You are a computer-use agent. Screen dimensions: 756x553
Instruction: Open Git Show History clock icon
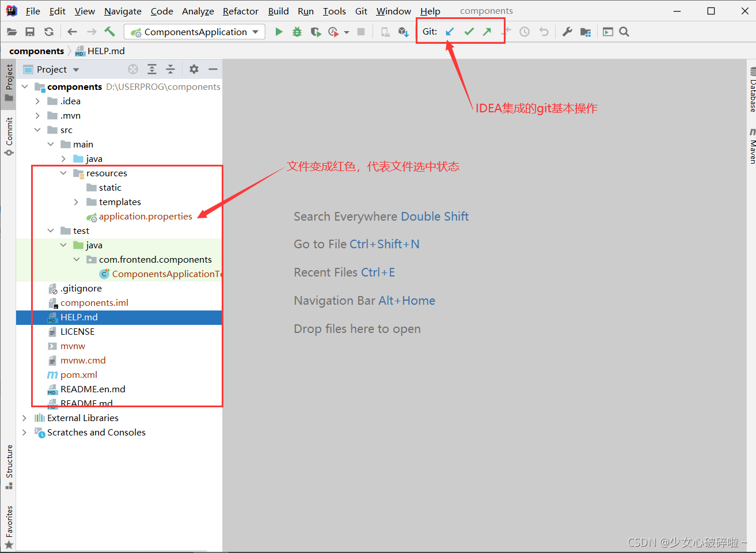point(525,32)
